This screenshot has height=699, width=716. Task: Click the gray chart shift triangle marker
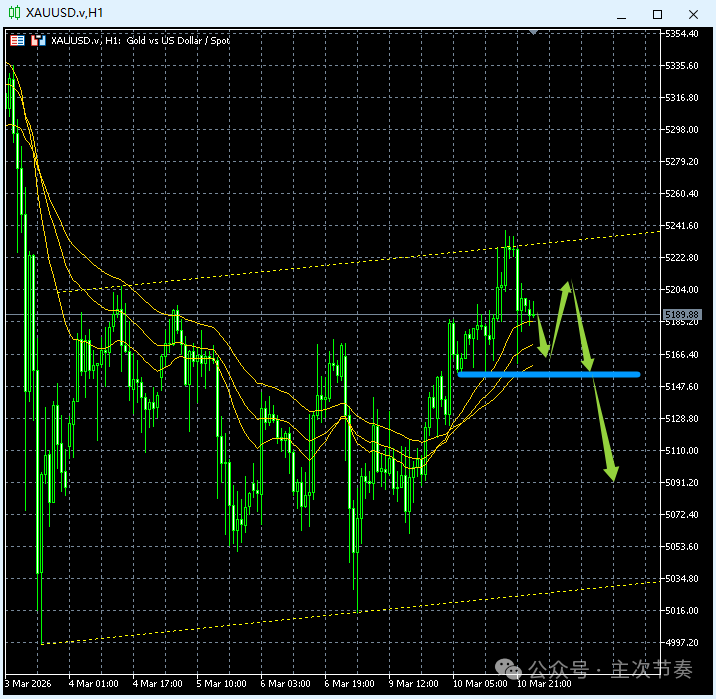tap(534, 33)
